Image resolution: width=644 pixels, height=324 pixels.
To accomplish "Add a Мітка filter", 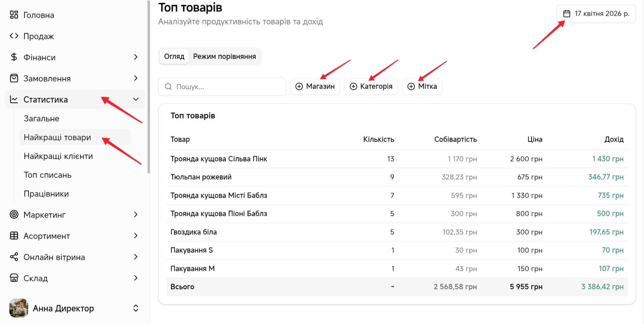I will (x=422, y=87).
